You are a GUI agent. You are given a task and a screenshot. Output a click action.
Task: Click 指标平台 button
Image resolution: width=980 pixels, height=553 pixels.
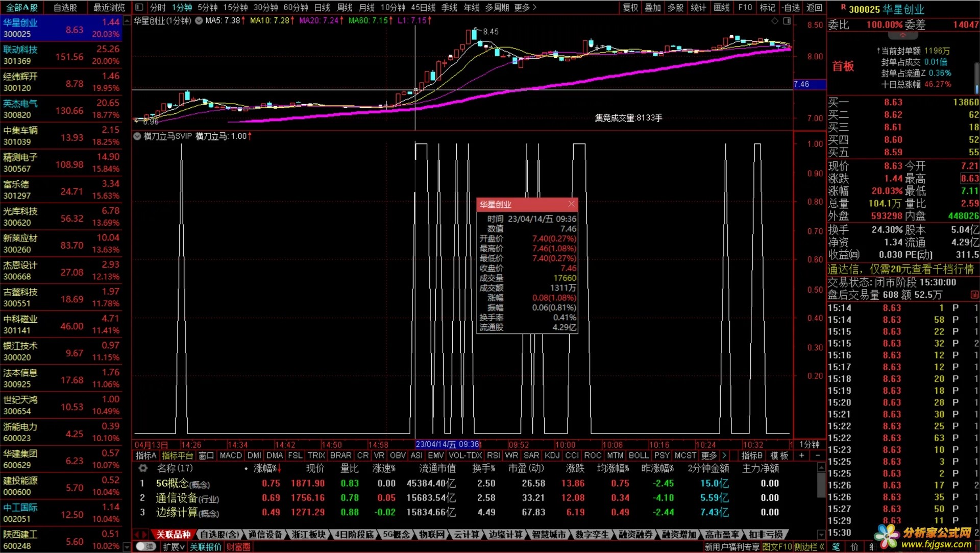point(178,455)
